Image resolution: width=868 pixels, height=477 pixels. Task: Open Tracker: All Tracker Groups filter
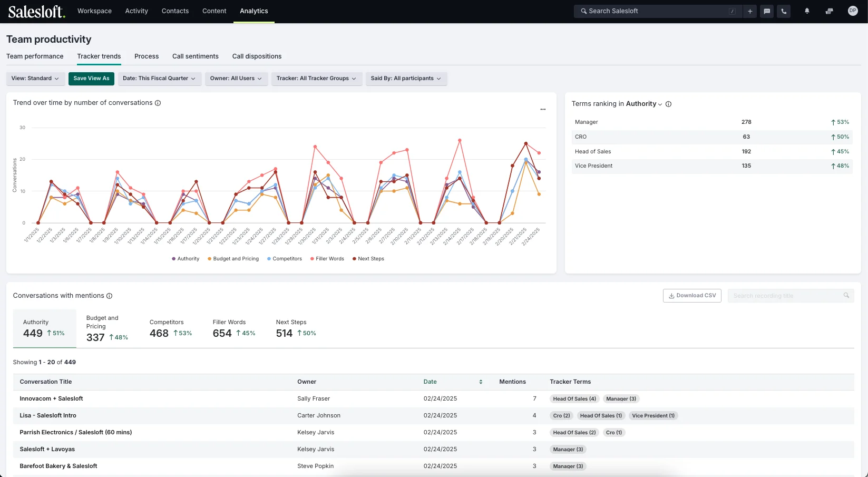coord(317,79)
